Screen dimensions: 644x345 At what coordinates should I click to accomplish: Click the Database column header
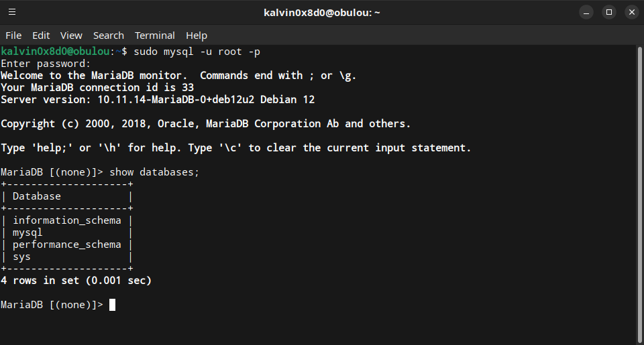(x=37, y=196)
